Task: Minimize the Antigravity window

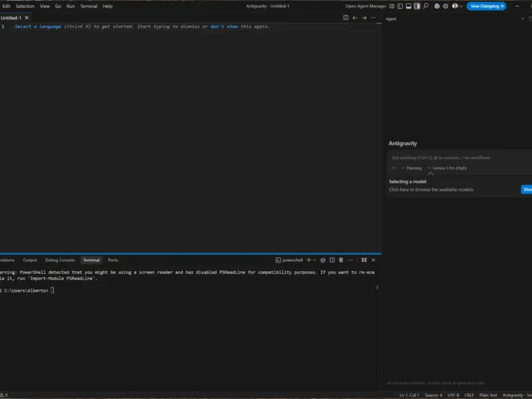Action: pos(517,6)
